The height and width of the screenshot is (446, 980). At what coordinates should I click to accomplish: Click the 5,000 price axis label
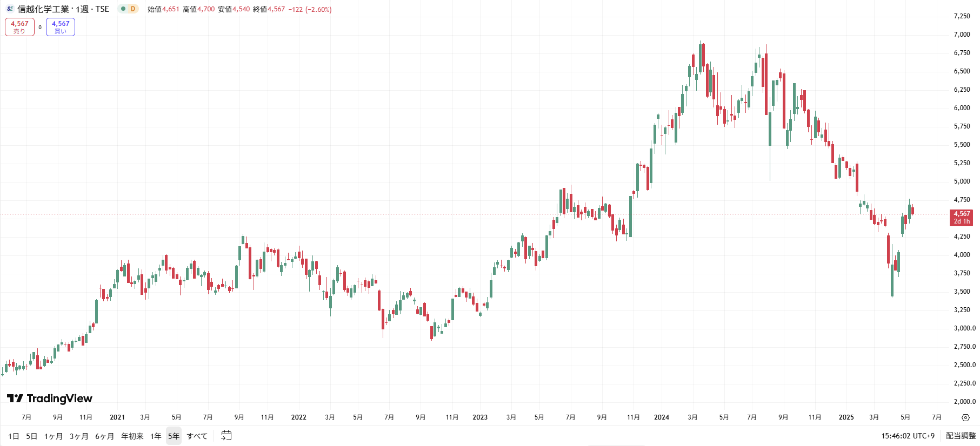pyautogui.click(x=962, y=181)
